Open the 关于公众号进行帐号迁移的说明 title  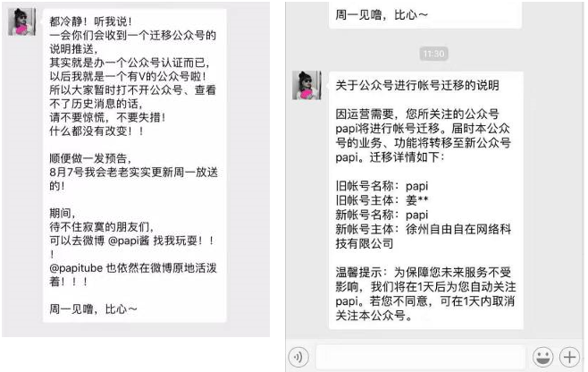(x=417, y=85)
